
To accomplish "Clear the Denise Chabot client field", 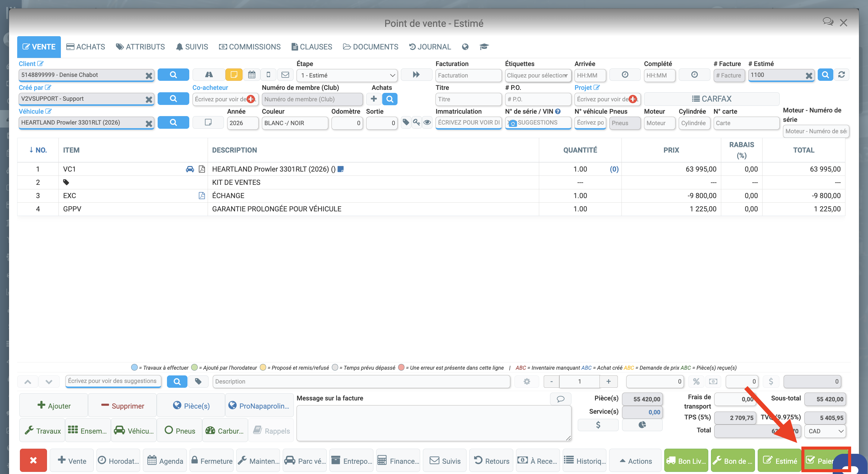I will 149,75.
